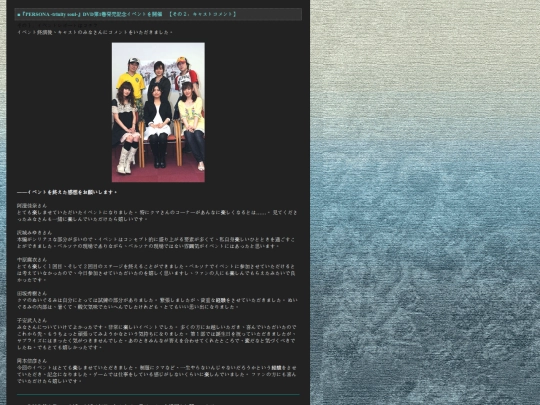This screenshot has width=540, height=405.
Task: Click the line 'イベント終演後、キャストのみなさんにコメントをいただきました'
Action: (95, 32)
